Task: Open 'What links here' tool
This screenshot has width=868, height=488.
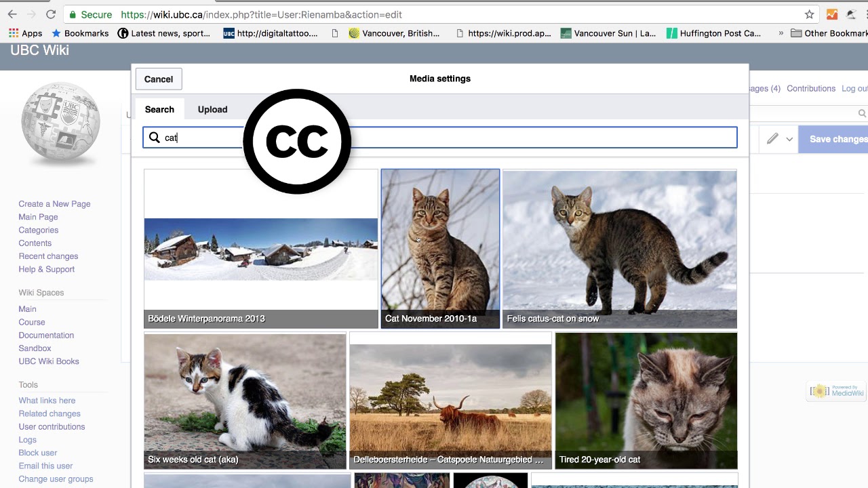Action: [47, 401]
